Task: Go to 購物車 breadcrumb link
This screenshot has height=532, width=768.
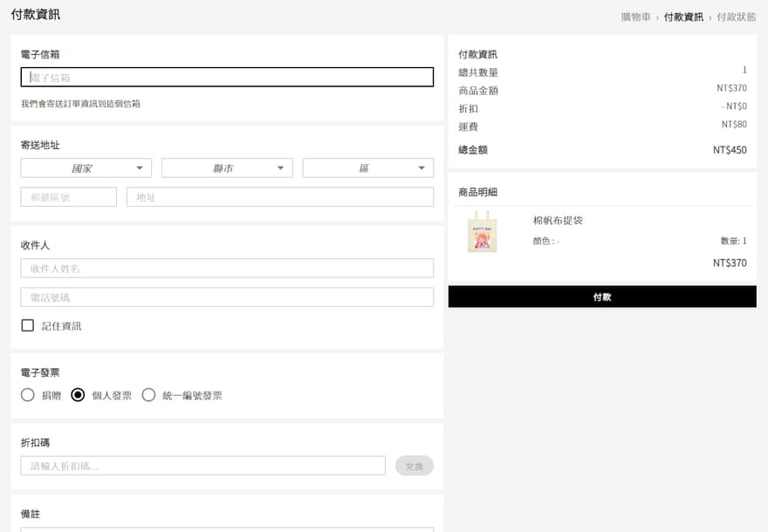Action: (635, 17)
